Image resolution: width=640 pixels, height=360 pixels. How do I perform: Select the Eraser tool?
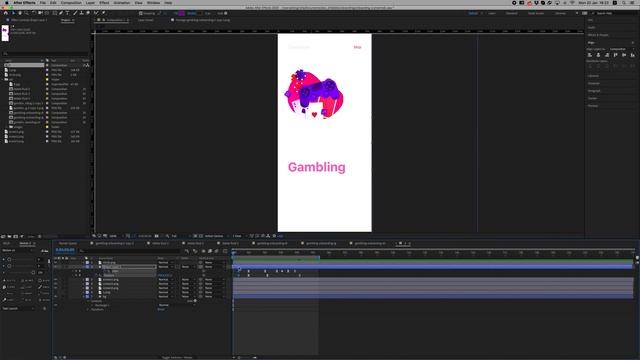pos(88,13)
